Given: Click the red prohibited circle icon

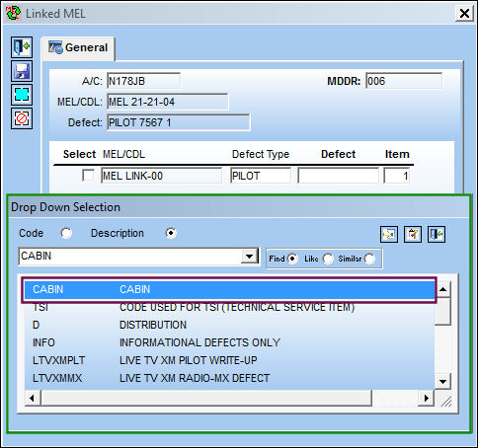Looking at the screenshot, I should tap(22, 118).
